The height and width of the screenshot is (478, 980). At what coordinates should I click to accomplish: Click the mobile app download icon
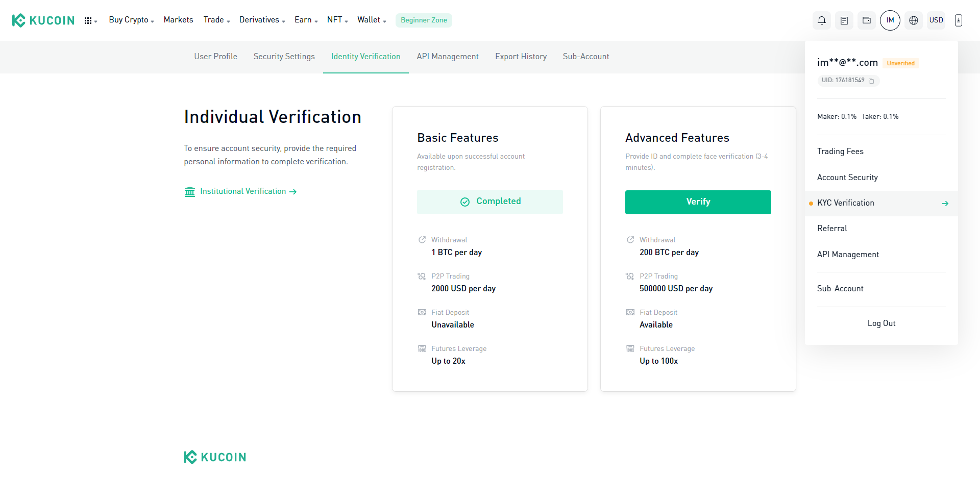pos(959,20)
